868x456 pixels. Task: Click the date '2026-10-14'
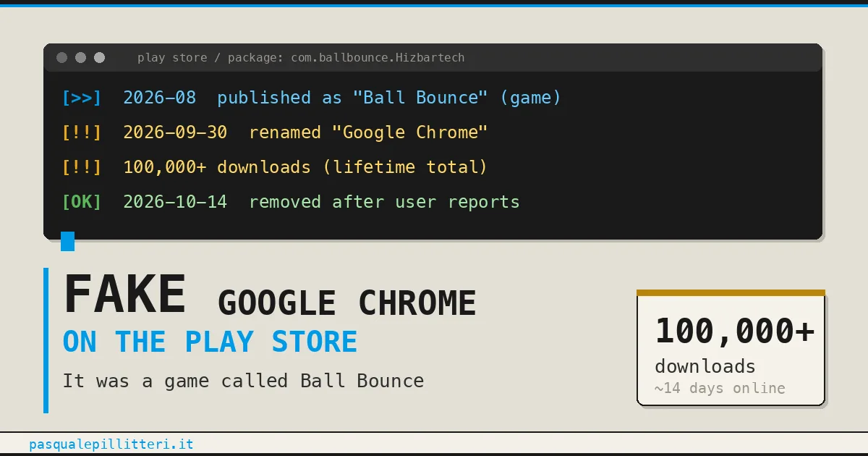175,202
